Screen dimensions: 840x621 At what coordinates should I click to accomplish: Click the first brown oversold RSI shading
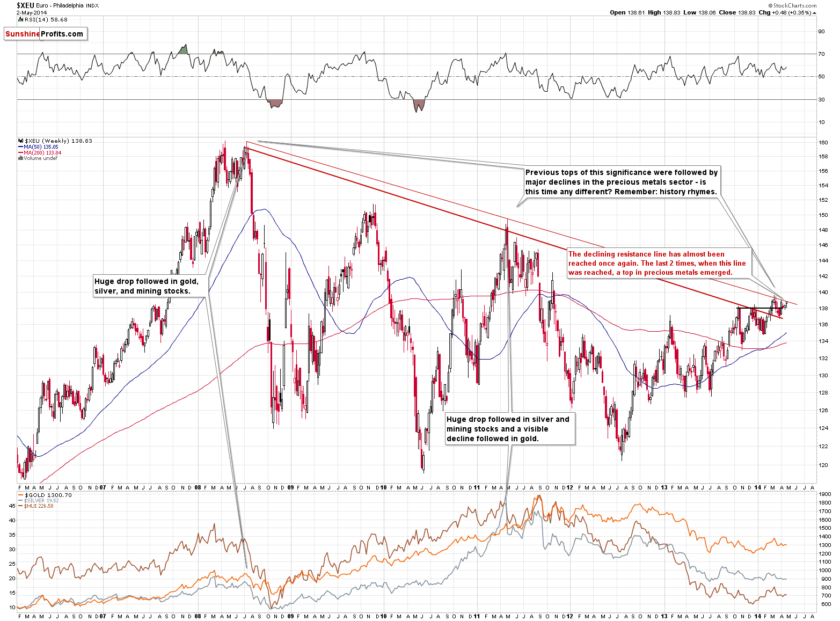click(275, 104)
